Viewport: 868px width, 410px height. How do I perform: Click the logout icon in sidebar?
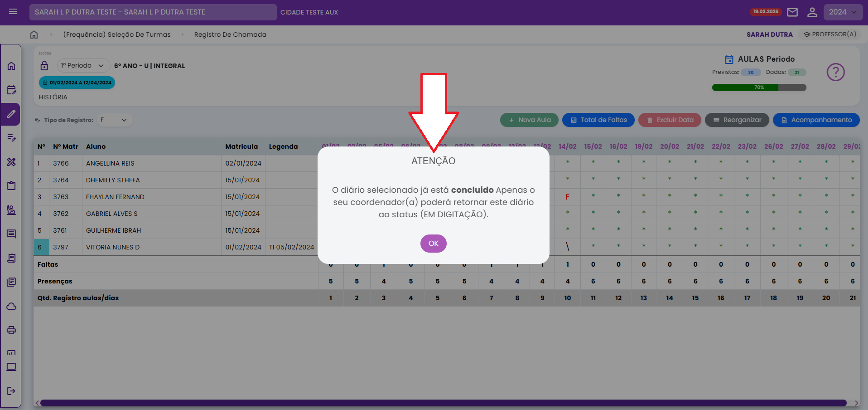pyautogui.click(x=11, y=391)
